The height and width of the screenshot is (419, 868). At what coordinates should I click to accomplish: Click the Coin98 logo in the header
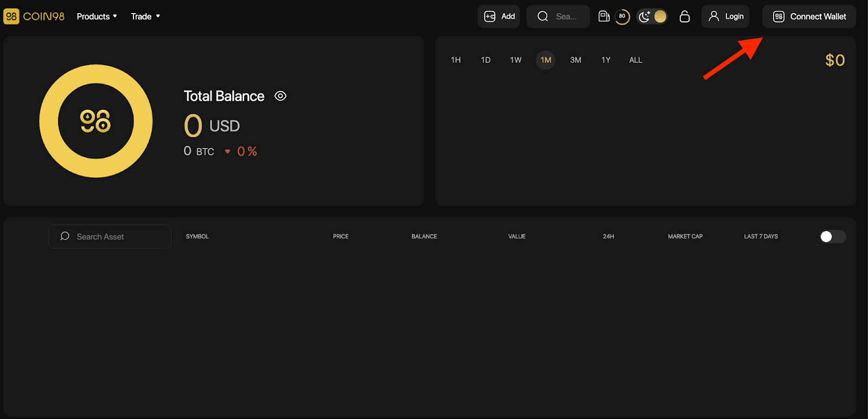34,16
